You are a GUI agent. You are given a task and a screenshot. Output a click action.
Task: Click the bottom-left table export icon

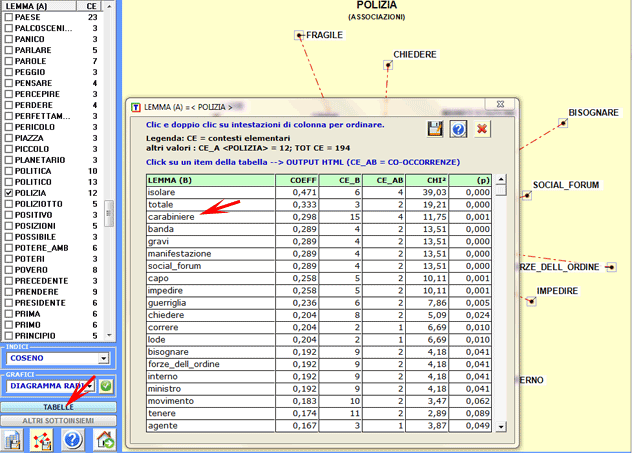[12, 440]
